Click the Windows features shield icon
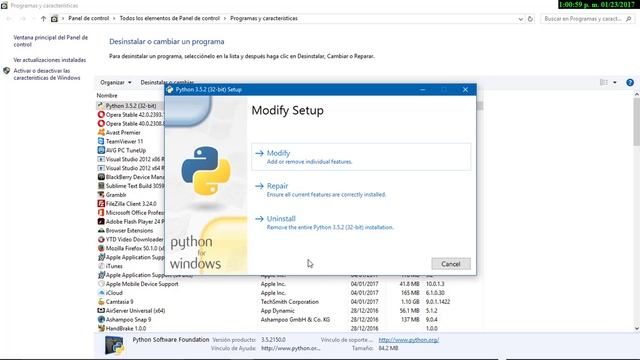 pos(7,71)
